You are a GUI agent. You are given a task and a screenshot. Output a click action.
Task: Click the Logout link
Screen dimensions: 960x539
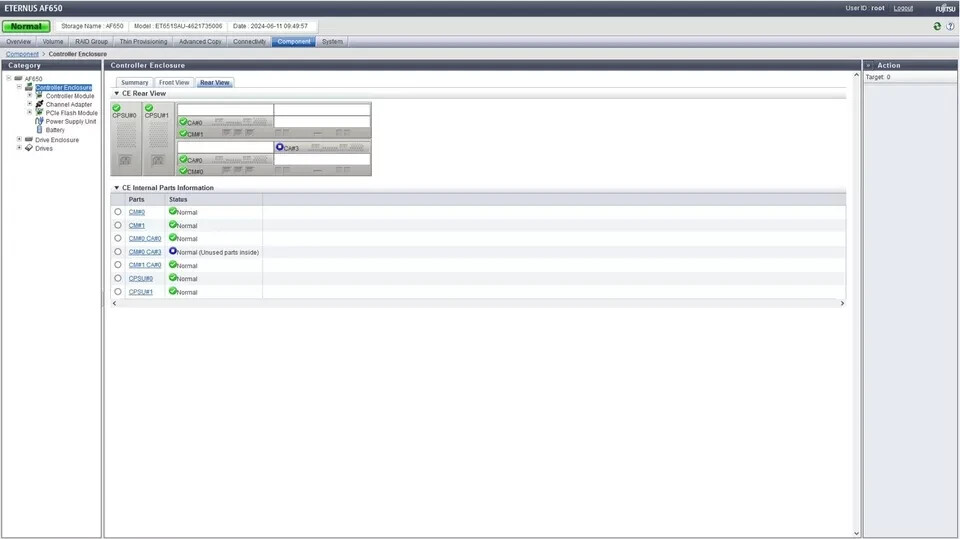coord(903,8)
